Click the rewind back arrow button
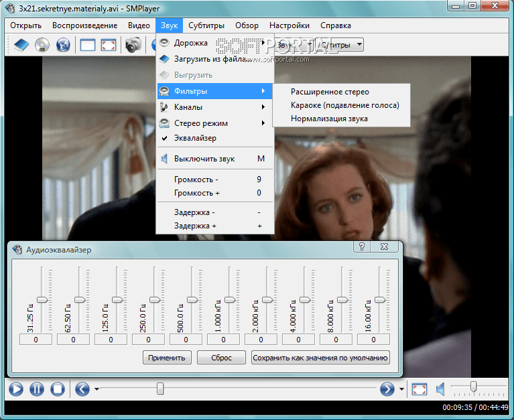Viewport: 514px width, 420px height. click(82, 389)
